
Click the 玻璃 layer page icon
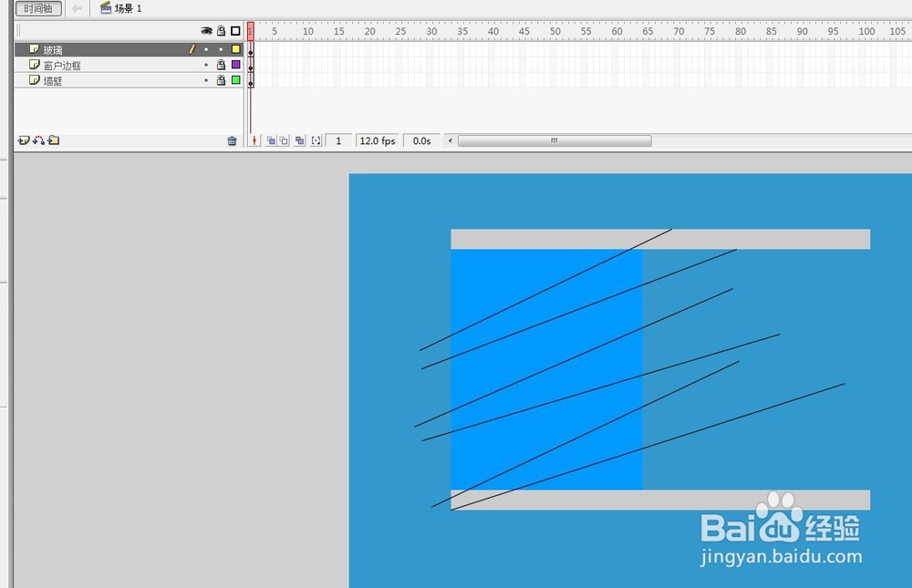(35, 49)
